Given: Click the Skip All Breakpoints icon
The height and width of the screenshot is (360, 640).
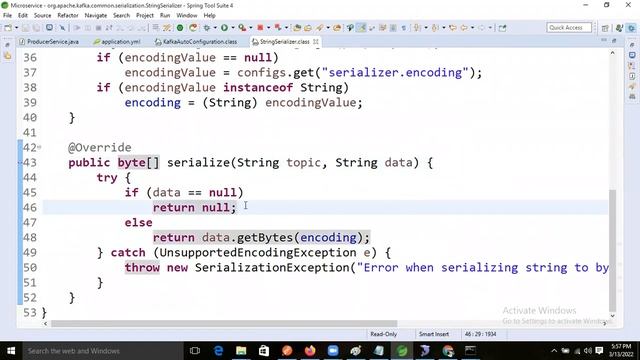Looking at the screenshot, I should point(62,28).
